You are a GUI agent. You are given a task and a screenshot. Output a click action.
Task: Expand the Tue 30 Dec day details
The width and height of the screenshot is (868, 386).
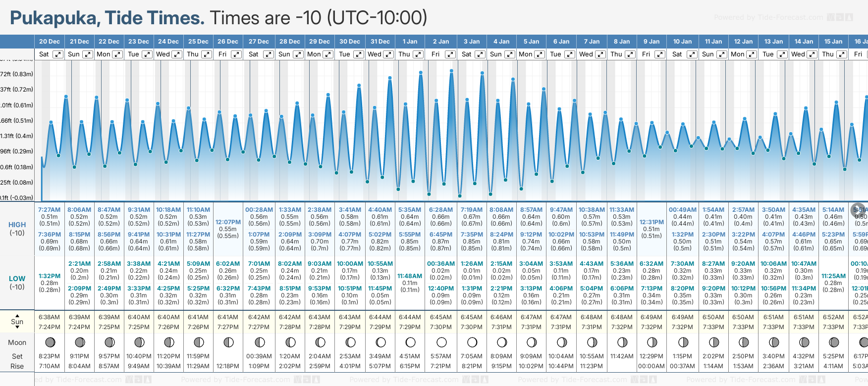click(358, 54)
